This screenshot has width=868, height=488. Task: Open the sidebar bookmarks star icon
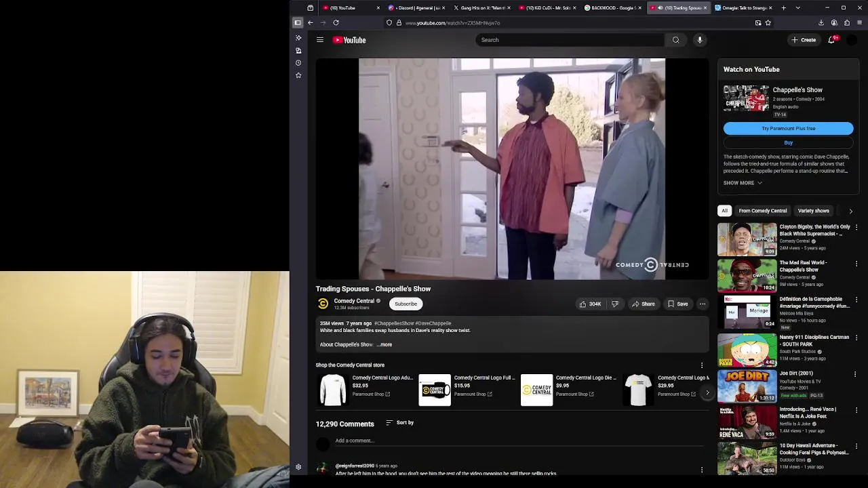pos(298,75)
